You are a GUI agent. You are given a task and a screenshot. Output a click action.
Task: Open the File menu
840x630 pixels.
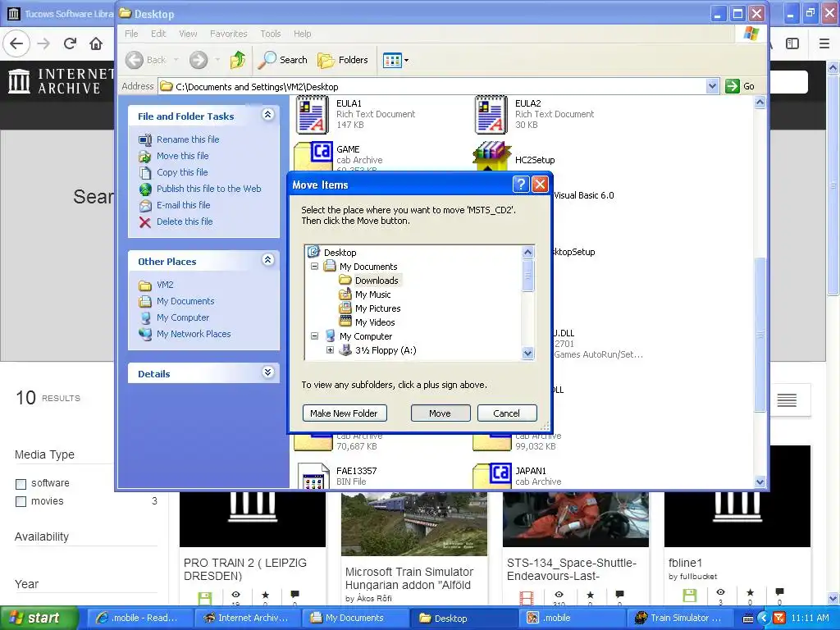pyautogui.click(x=131, y=34)
